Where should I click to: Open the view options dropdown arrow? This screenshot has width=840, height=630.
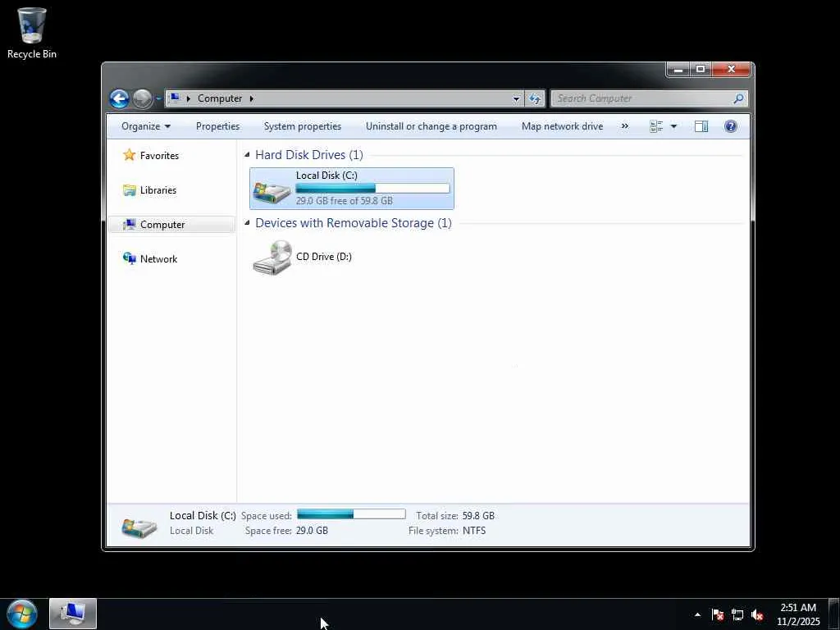click(x=673, y=126)
